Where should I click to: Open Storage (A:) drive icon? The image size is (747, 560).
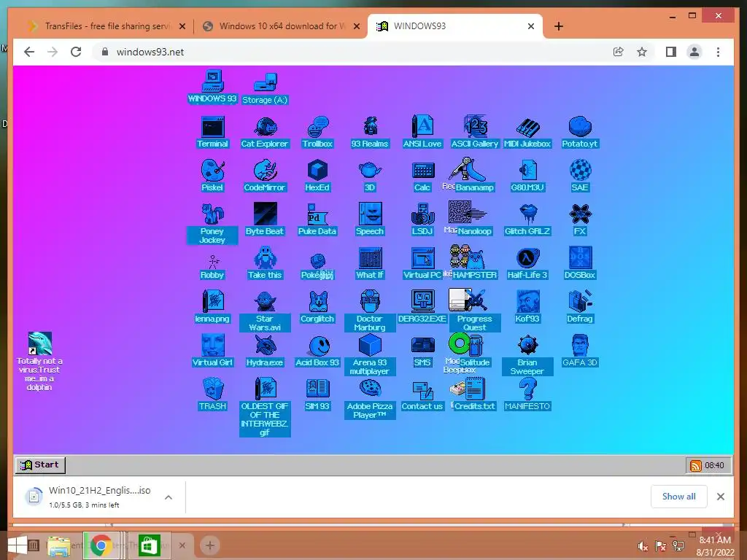point(265,89)
